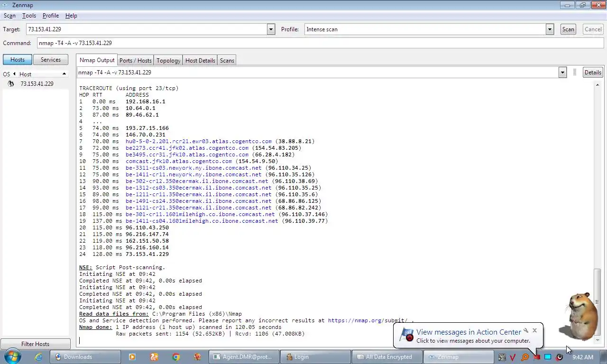Screen dimensions: 607x364
Task: Click the Action Center flag icon in balloon
Action: tap(406, 335)
